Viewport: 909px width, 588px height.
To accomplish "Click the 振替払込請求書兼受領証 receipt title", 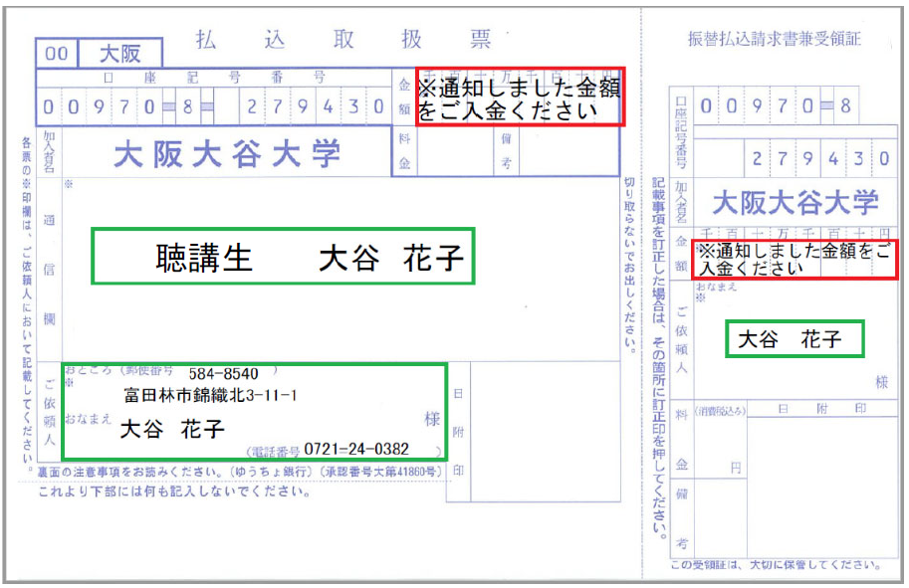I will tap(774, 40).
